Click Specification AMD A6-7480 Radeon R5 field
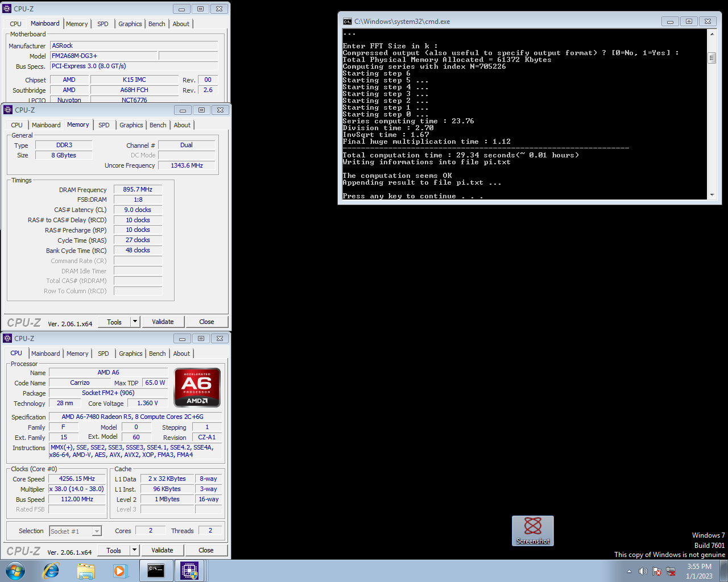728x582 pixels. [135, 417]
